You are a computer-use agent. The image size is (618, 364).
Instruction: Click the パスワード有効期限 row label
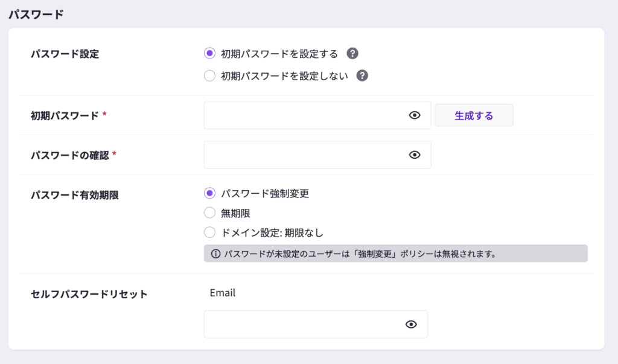pos(75,195)
